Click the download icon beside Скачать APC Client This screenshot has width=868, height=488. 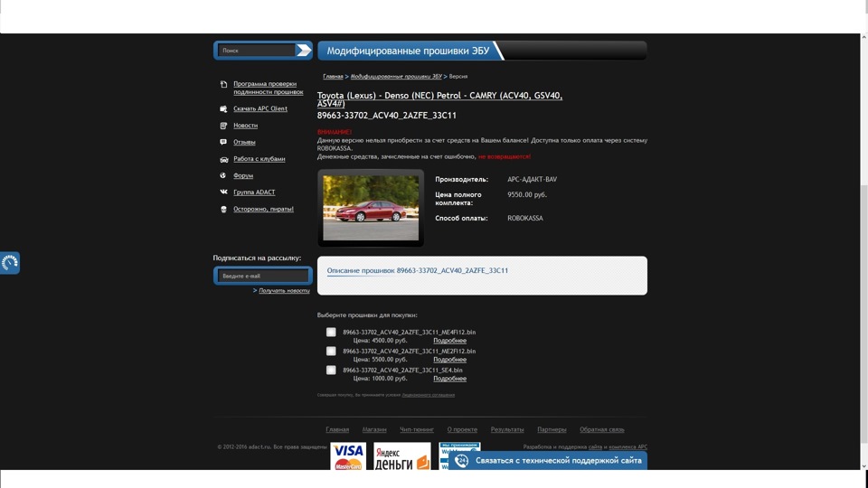tap(223, 109)
